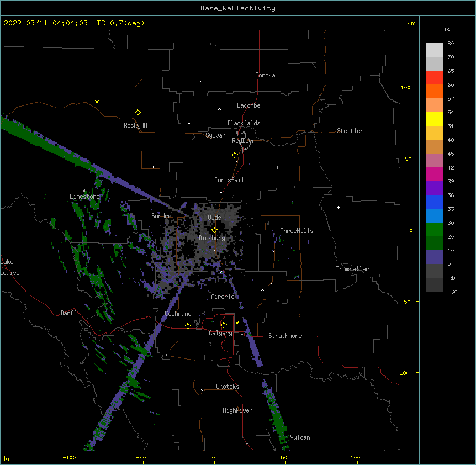Click the -100 tick on the horizontal axis
Image resolution: width=476 pixels, height=465 pixels.
tap(69, 457)
